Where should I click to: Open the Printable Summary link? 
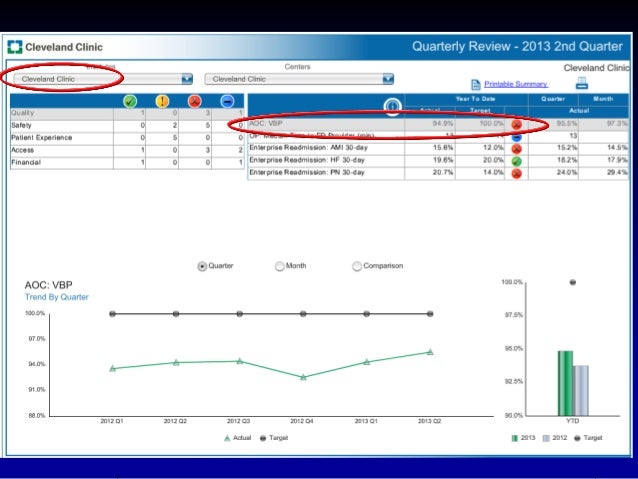pyautogui.click(x=516, y=84)
